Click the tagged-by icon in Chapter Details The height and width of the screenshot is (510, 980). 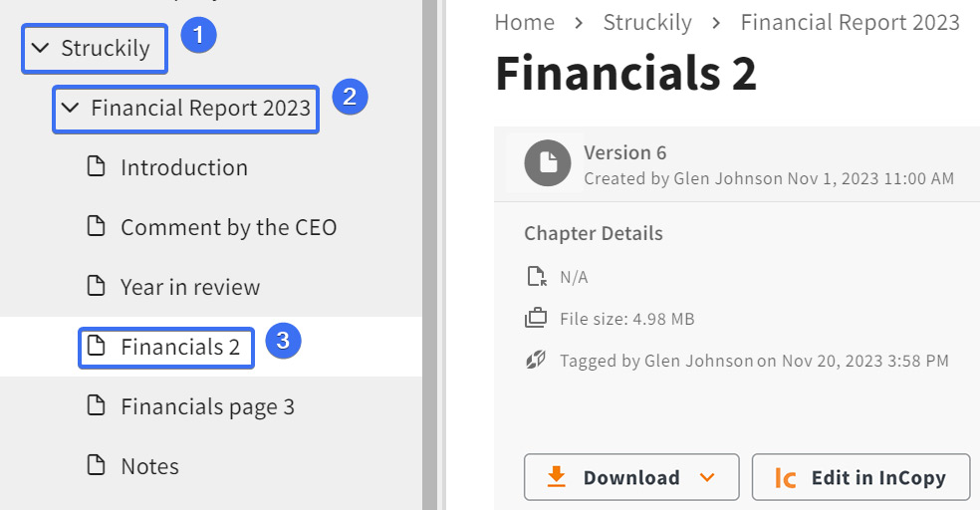pos(536,360)
